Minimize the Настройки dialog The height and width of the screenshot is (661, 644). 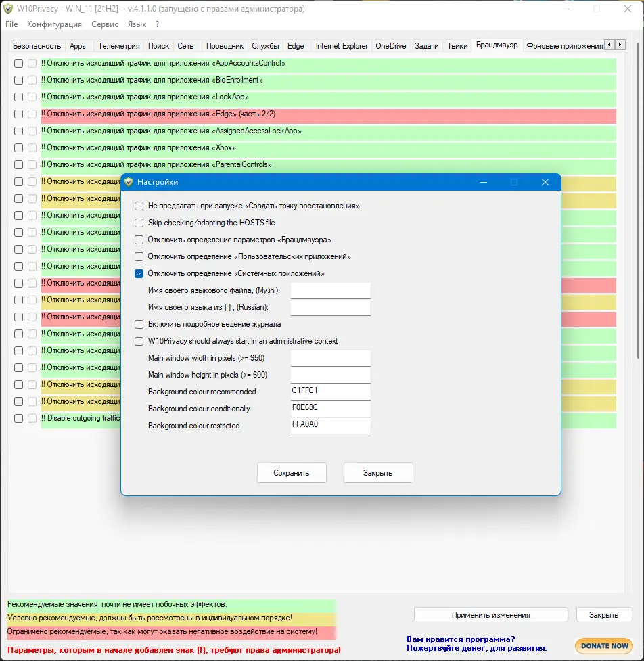484,182
